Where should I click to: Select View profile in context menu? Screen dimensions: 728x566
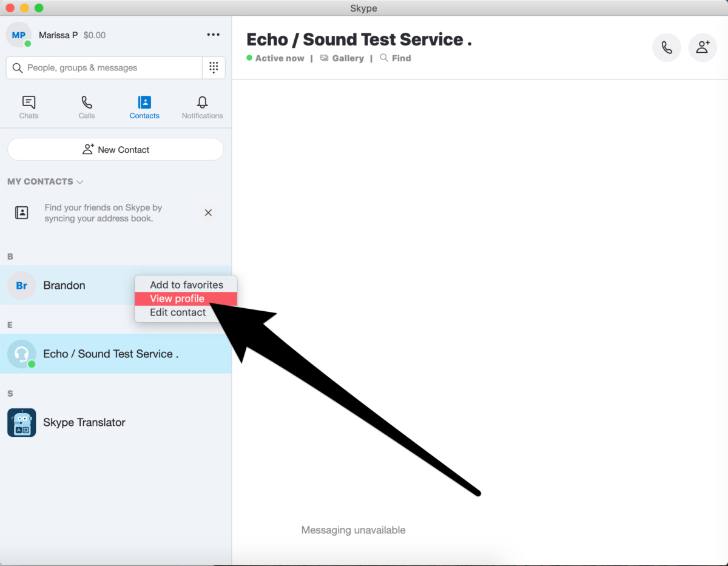click(186, 298)
